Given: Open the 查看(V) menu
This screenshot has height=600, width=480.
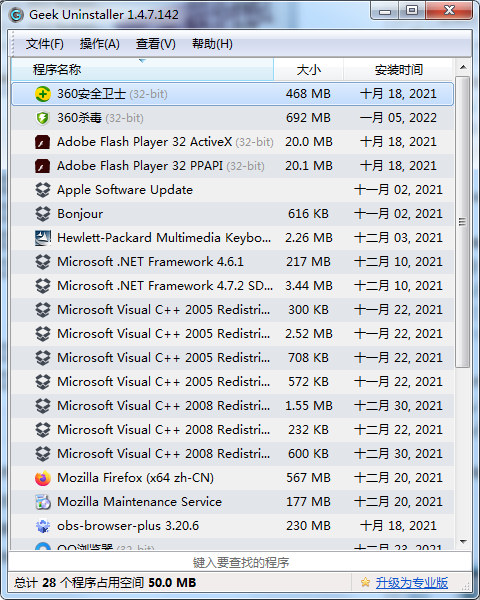Looking at the screenshot, I should tap(155, 44).
